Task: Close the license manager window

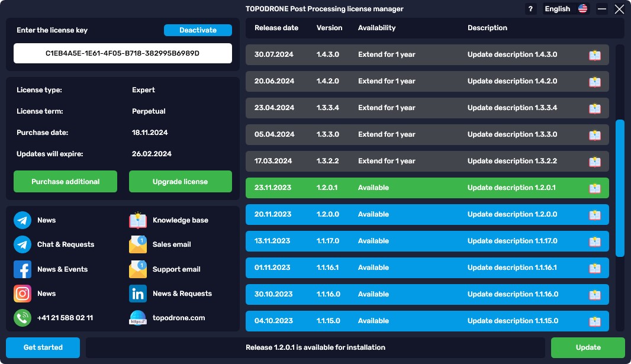Action: pyautogui.click(x=619, y=9)
